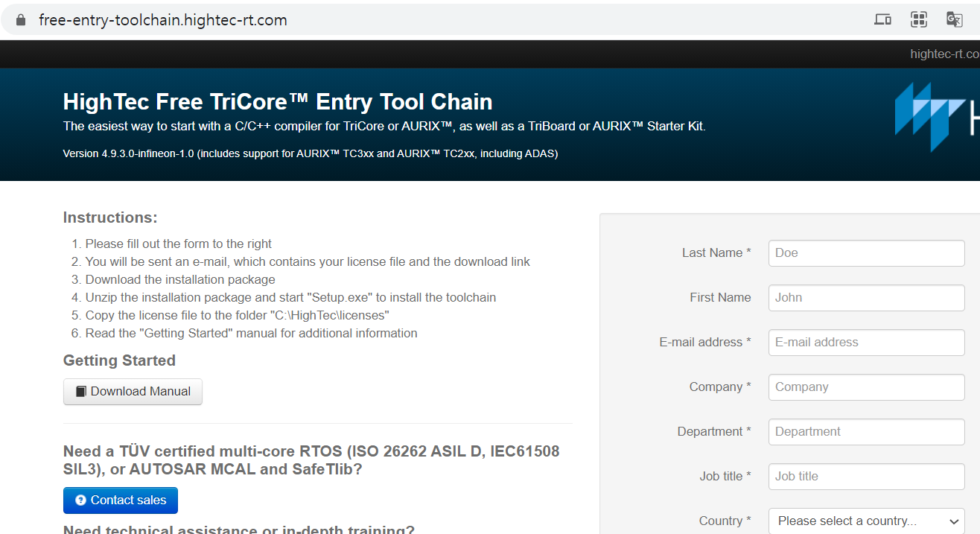
Task: Click instruction about unzipping and starting Setup.exe
Action: [x=290, y=297]
